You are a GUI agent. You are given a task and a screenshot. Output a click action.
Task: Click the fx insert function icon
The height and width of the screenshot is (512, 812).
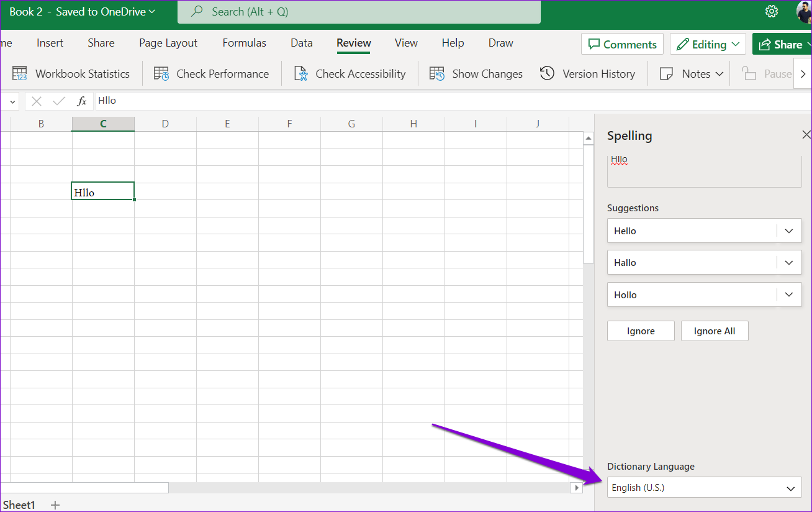pos(81,101)
